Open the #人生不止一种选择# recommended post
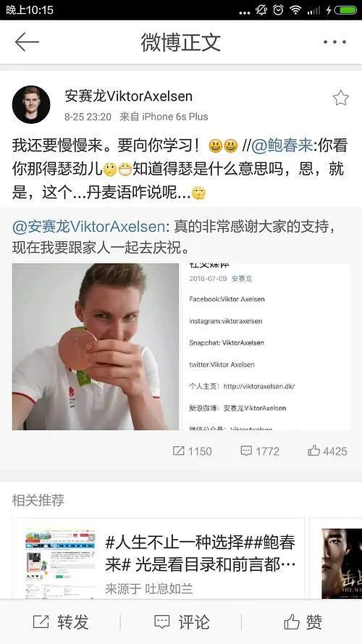 [201, 553]
